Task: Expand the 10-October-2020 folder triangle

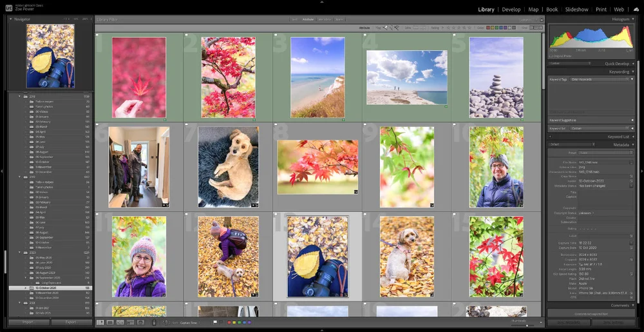Action: (26, 288)
